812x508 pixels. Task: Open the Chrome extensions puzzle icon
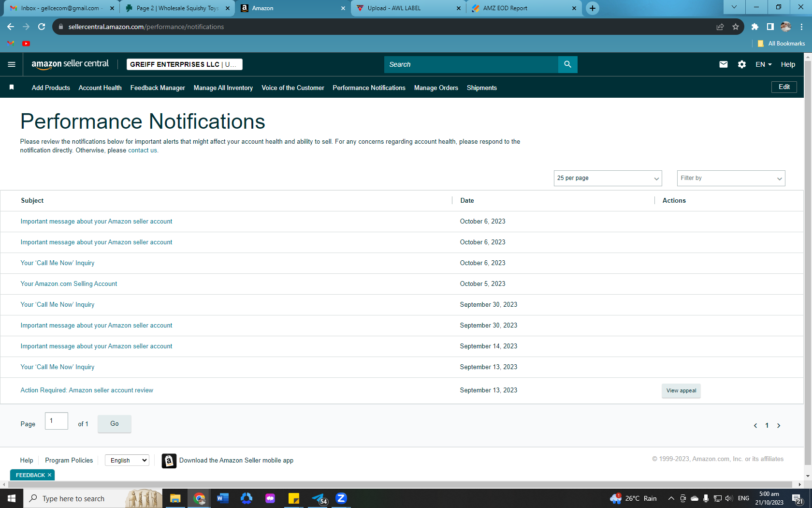tap(755, 27)
